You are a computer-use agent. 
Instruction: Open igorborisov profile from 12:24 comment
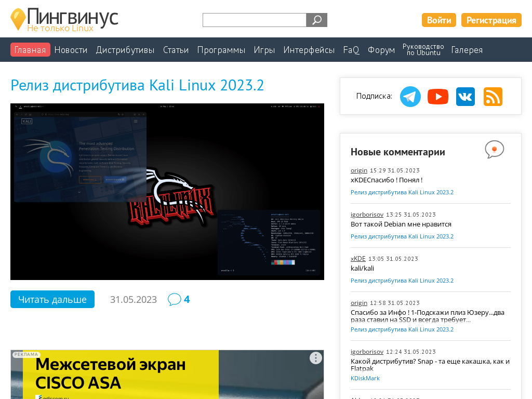pos(367,352)
